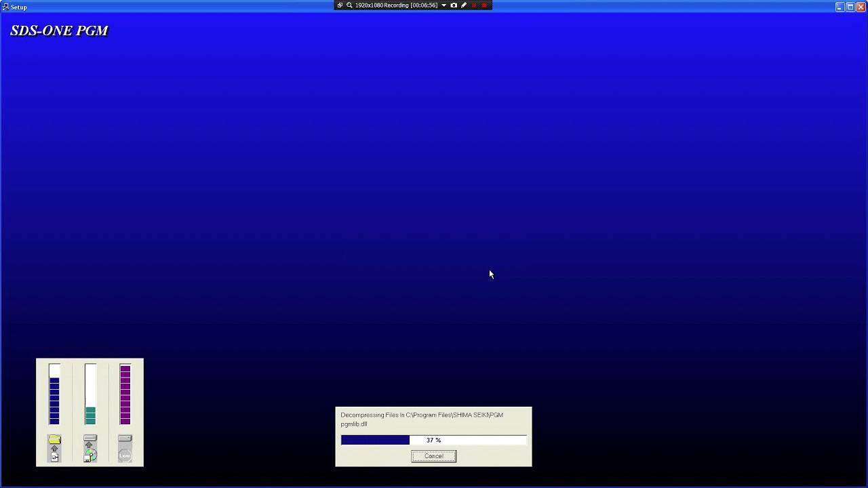Viewport: 868px width, 488px height.
Task: Click the recorder pencil annotate icon
Action: pos(464,5)
